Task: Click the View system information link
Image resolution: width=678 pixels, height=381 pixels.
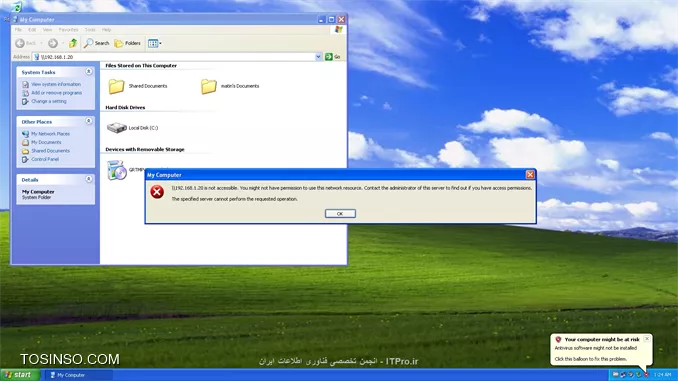Action: tap(56, 84)
